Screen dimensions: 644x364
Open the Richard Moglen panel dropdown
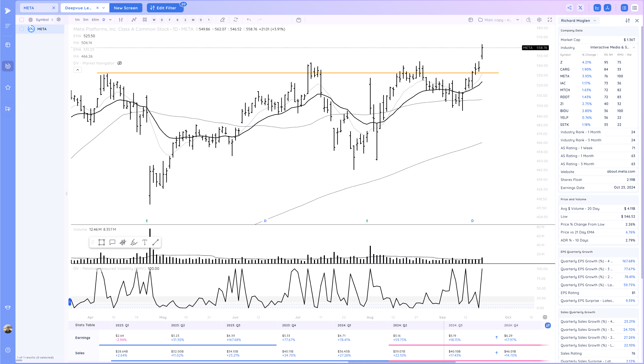[x=595, y=21]
